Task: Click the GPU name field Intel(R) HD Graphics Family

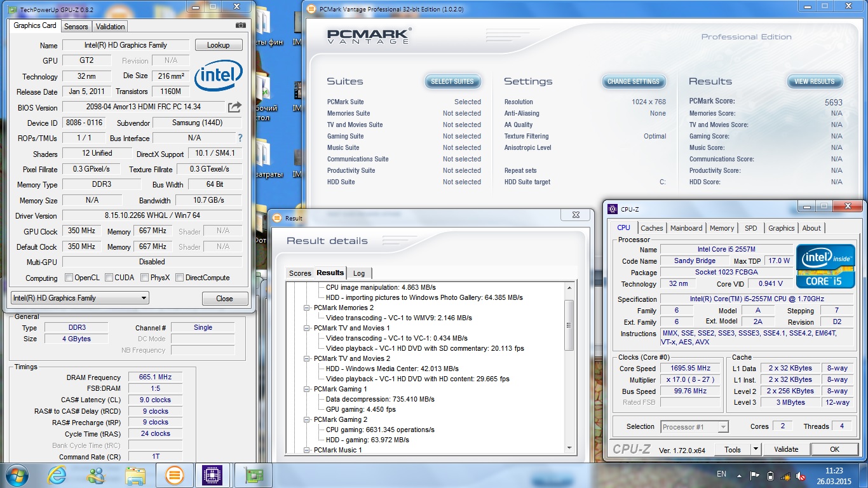Action: pyautogui.click(x=126, y=45)
